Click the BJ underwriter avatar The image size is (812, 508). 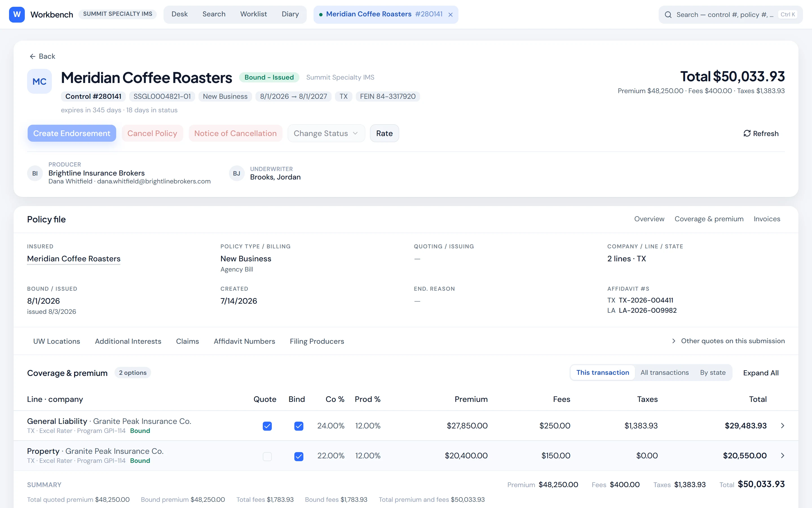(237, 173)
